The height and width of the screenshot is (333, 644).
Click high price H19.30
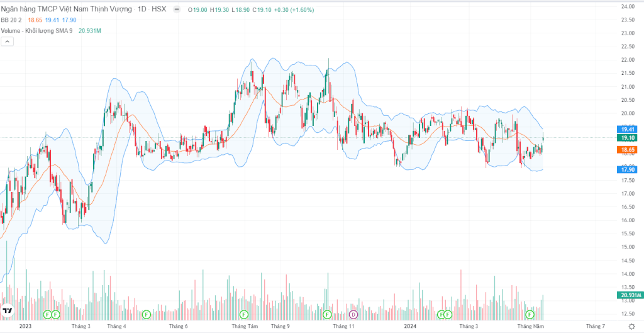click(219, 9)
